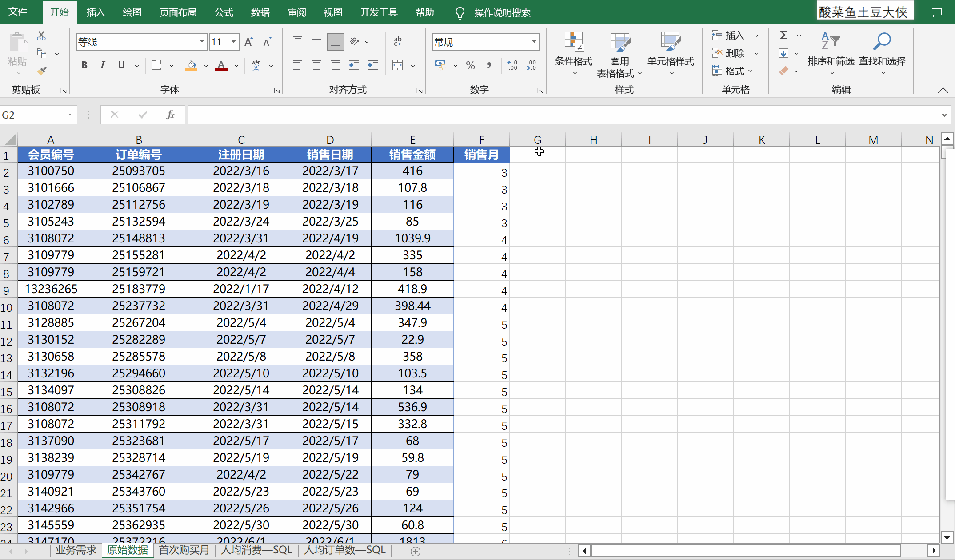Apply the yellow fill color swatch

coord(191,66)
